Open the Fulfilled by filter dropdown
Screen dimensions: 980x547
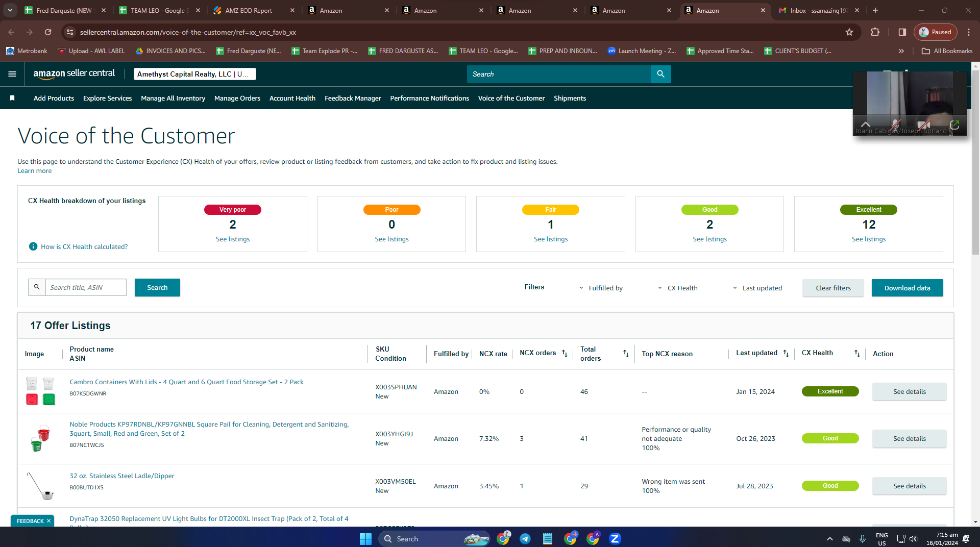point(601,288)
